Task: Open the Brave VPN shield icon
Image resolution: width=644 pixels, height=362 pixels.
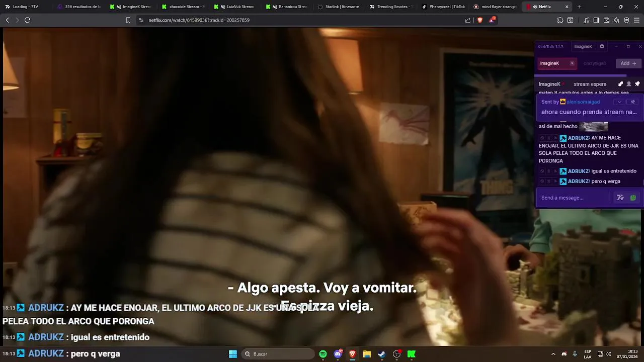Action: coord(626,20)
